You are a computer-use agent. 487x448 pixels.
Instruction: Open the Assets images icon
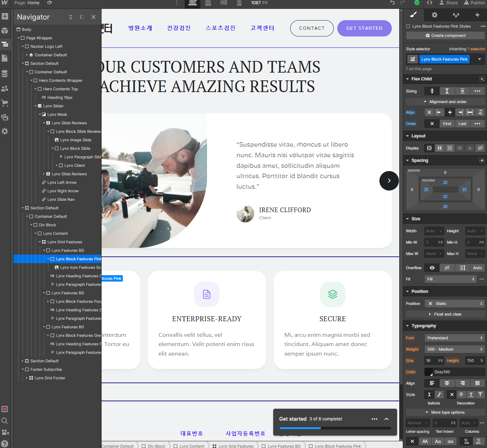click(x=5, y=117)
